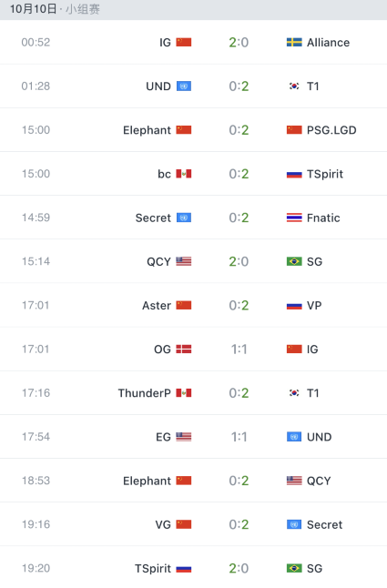This screenshot has height=588, width=387.
Task: Select team name ThunderP
Action: click(x=145, y=393)
